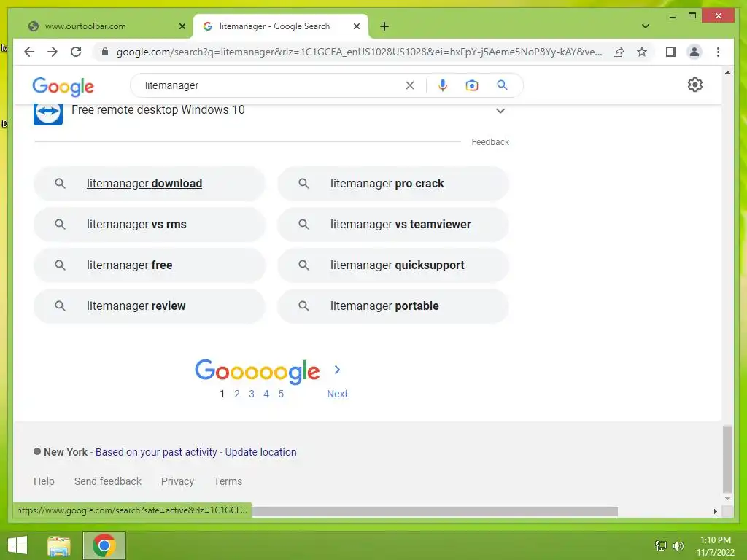
Task: Expand the Free remote desktop Windows 10 question
Action: coord(500,111)
